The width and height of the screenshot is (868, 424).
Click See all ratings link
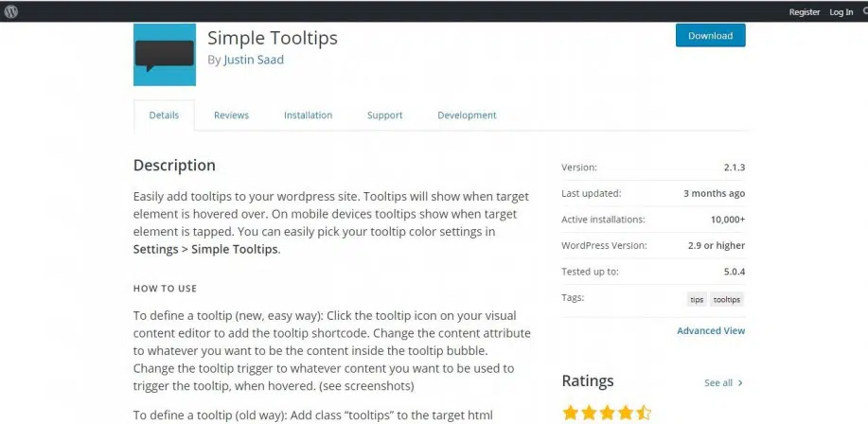click(718, 383)
